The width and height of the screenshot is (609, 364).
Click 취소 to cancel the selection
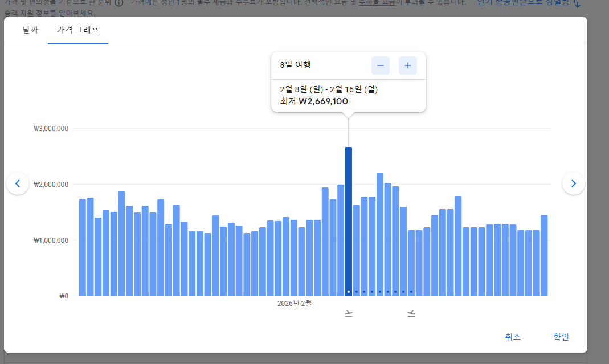click(513, 337)
